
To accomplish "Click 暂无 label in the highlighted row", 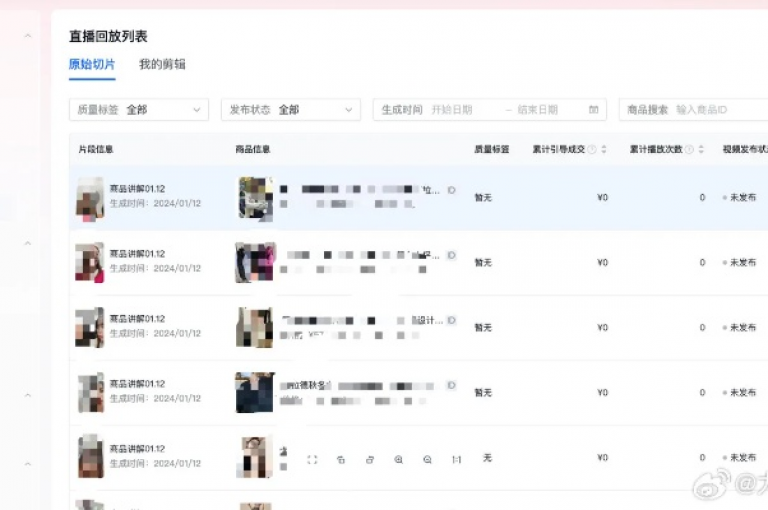I will (x=483, y=197).
